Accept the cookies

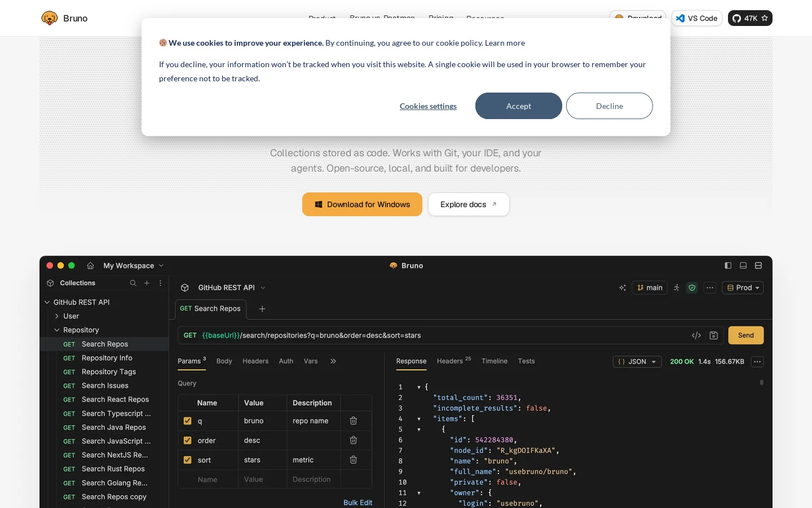(519, 106)
